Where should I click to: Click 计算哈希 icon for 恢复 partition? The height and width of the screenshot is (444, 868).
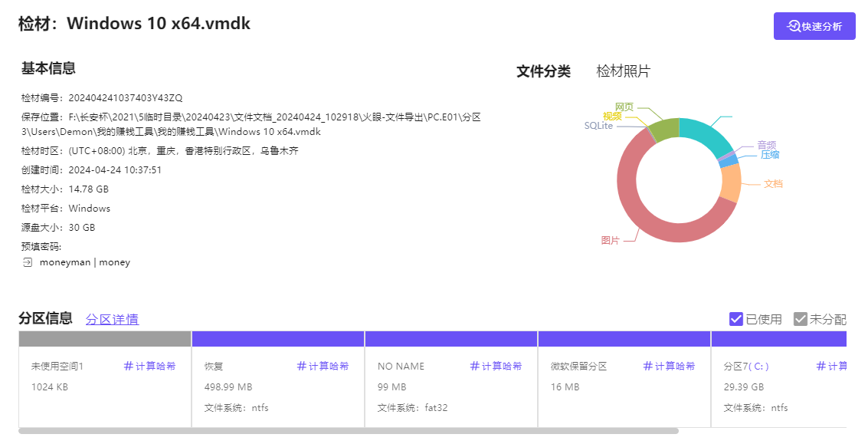coord(302,367)
